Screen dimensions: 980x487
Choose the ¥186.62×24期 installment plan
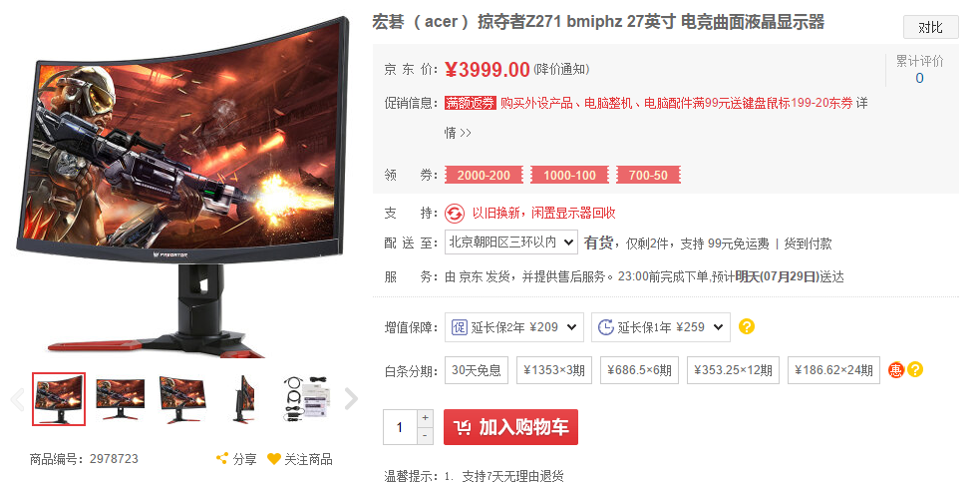coord(833,370)
